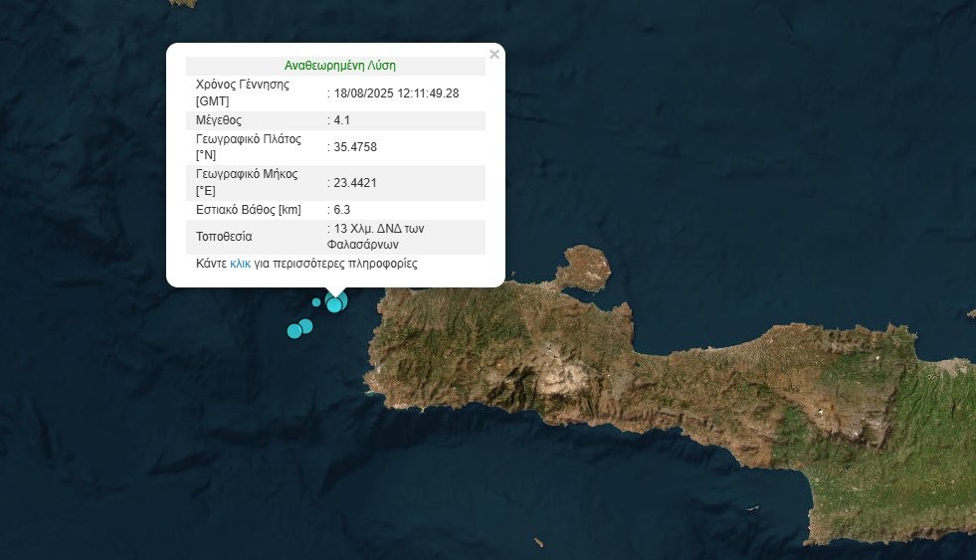Click the latitude value 35.4758
Image resolution: width=976 pixels, height=560 pixels.
(x=355, y=147)
